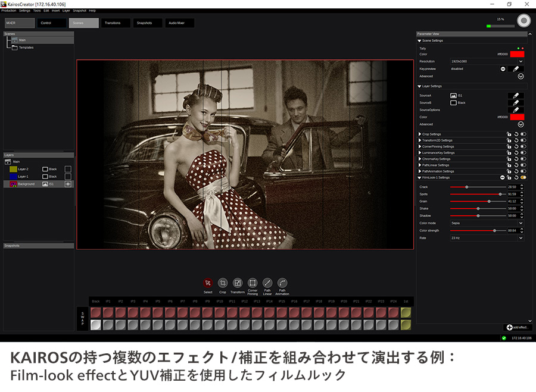Screen dimensions: 536x392
Task: Select the Crop tool
Action: pos(223,283)
